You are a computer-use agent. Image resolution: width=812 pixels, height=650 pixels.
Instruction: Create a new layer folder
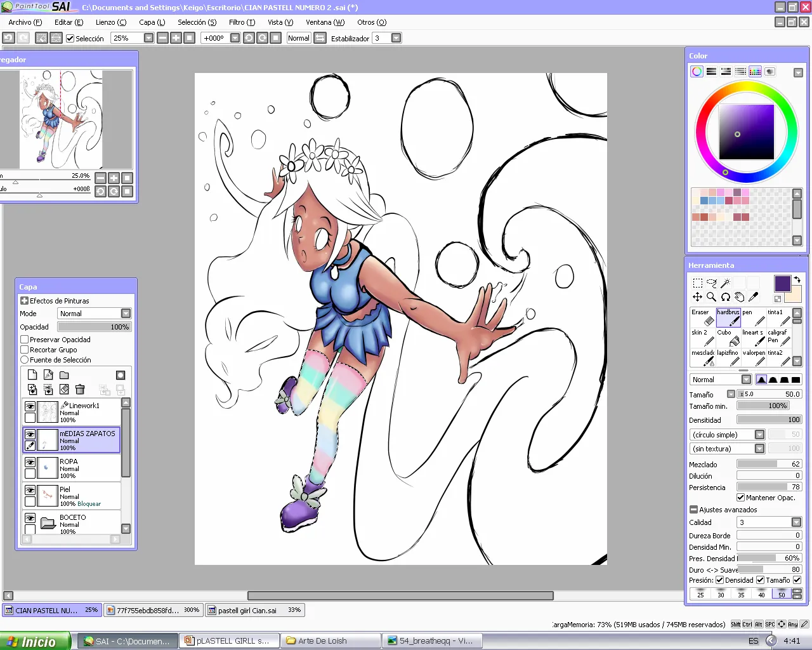(x=64, y=375)
